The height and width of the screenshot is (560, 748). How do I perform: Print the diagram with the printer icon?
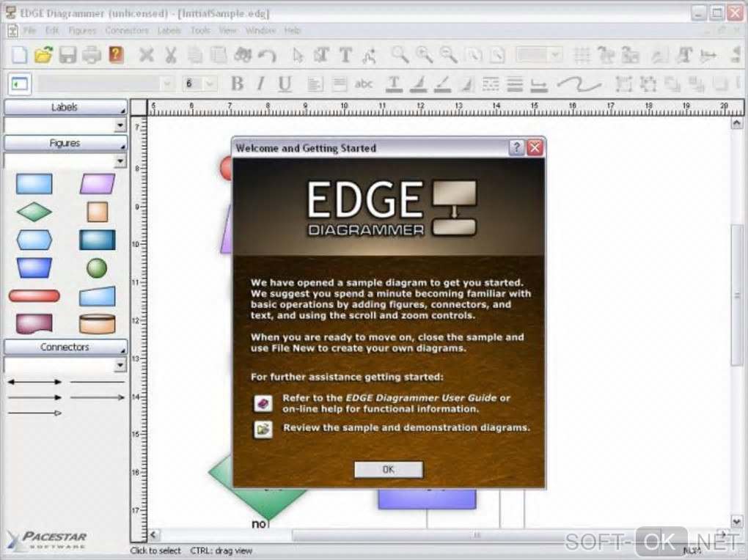(x=92, y=55)
